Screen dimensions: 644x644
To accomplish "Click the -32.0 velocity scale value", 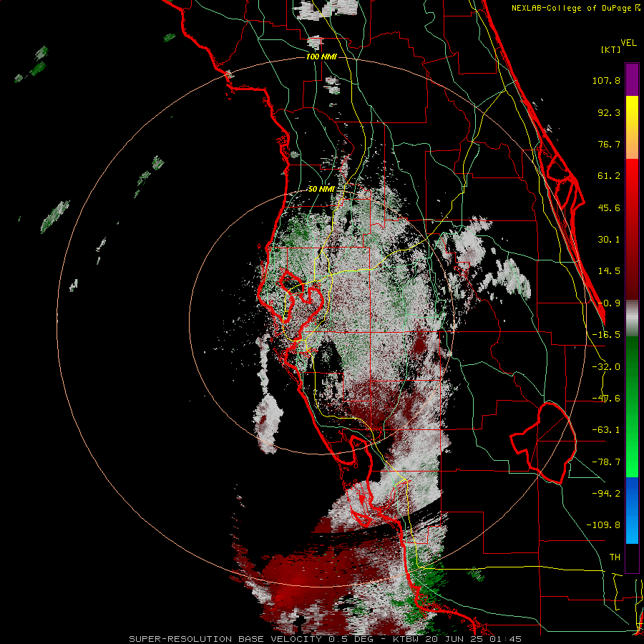I will 606,367.
